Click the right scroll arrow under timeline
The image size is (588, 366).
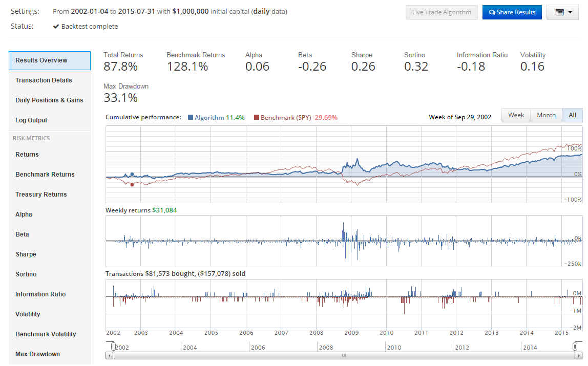(x=579, y=355)
